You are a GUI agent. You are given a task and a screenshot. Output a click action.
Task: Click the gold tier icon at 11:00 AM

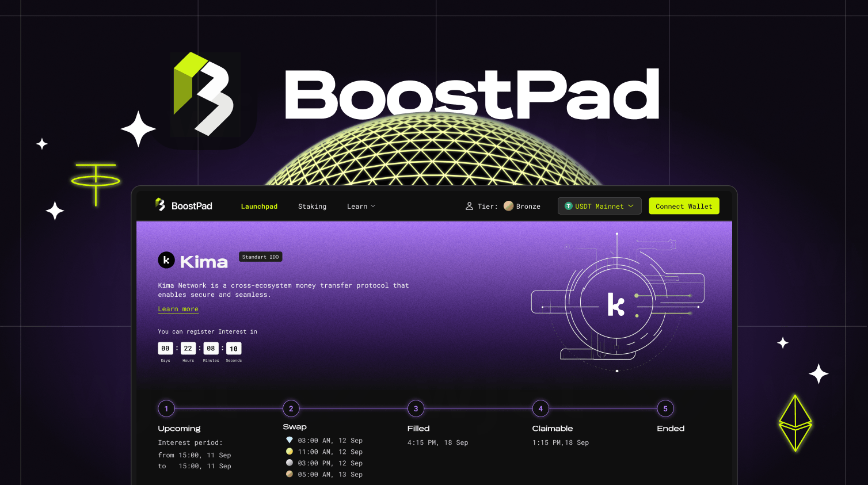click(x=290, y=452)
